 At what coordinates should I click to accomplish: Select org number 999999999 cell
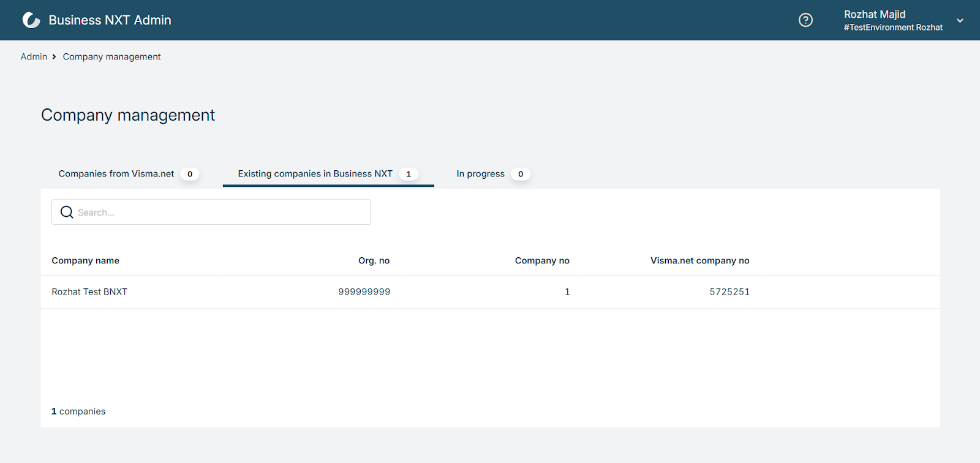pyautogui.click(x=364, y=292)
